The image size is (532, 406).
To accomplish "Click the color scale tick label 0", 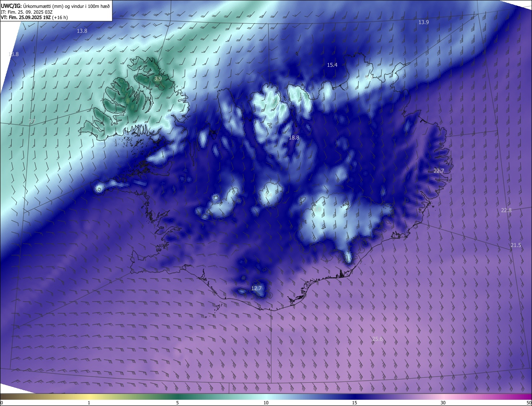I will point(2,403).
